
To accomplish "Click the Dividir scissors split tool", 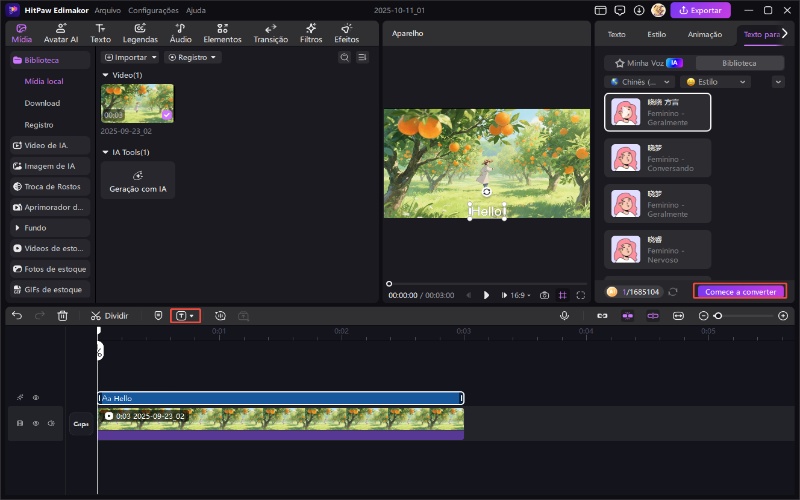I will (x=109, y=315).
